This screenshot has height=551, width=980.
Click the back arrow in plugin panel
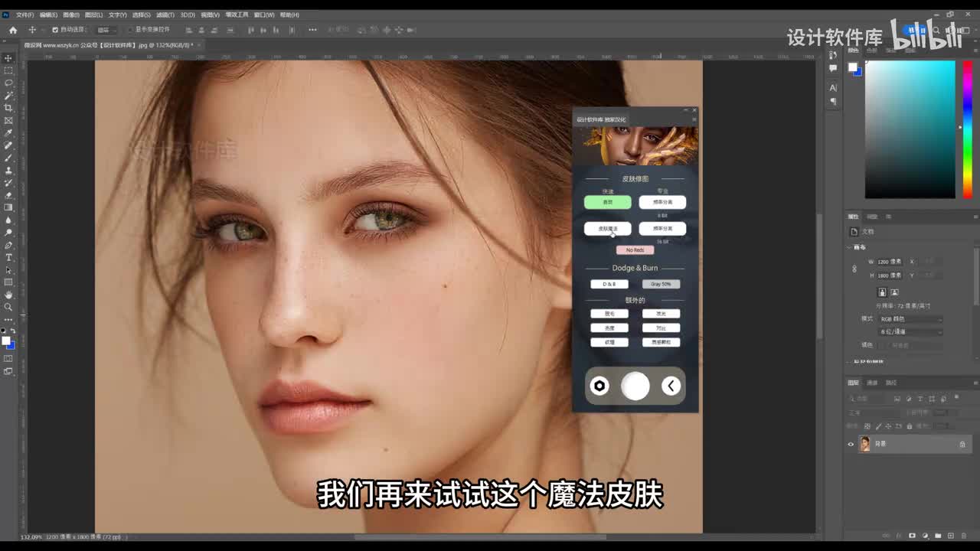click(671, 386)
